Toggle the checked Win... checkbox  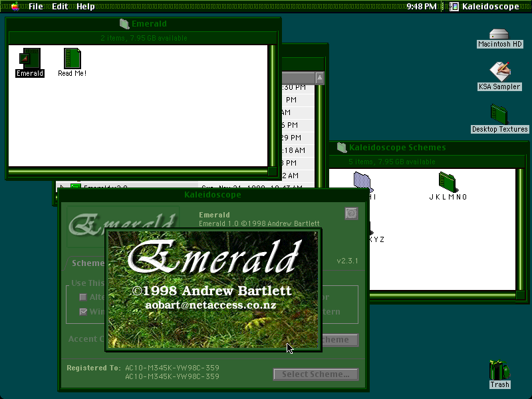tap(82, 311)
